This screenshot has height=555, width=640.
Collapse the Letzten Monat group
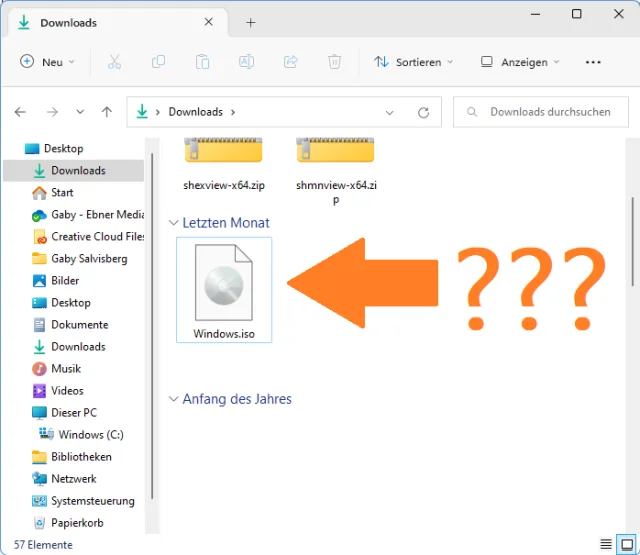point(174,223)
